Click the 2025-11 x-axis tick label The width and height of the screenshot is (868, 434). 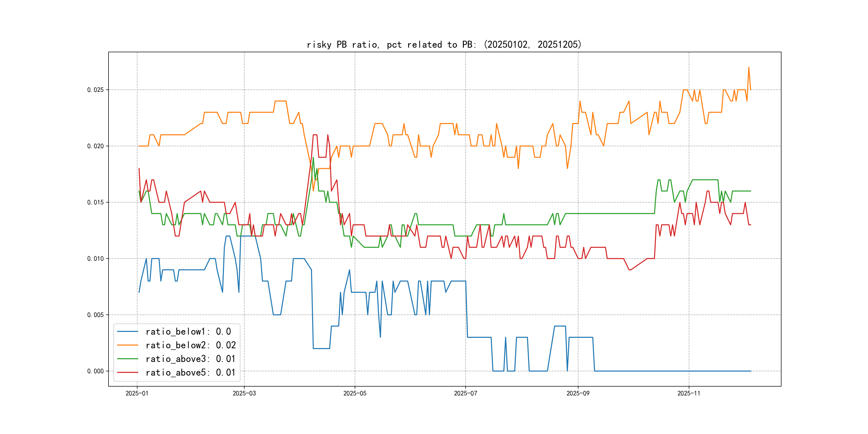(x=689, y=393)
